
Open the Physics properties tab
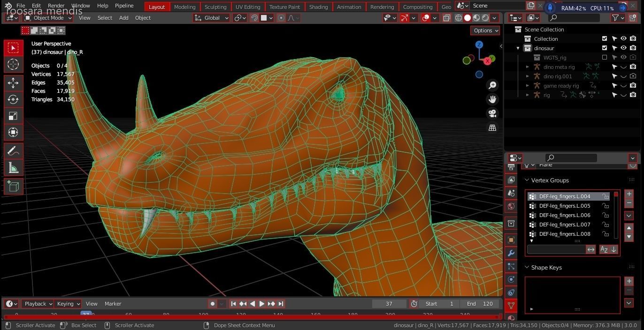click(x=511, y=279)
